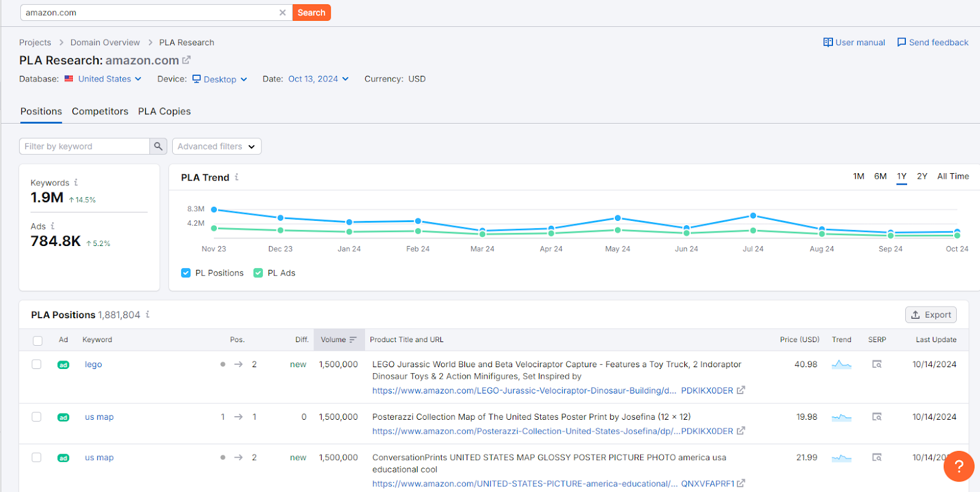This screenshot has height=492, width=980.
Task: Switch to Competitors tab
Action: pos(100,111)
